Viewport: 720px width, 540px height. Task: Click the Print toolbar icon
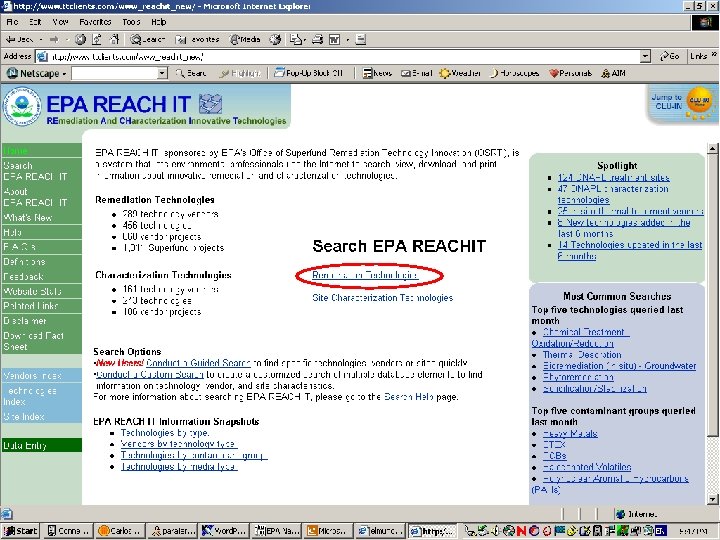coord(317,39)
